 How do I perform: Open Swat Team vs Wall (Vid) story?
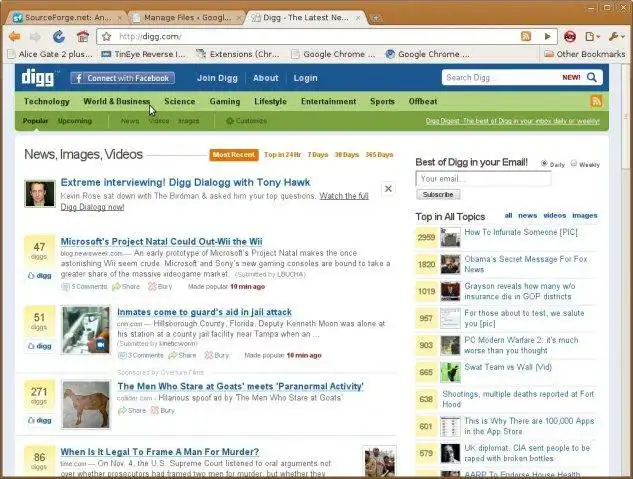pyautogui.click(x=508, y=367)
